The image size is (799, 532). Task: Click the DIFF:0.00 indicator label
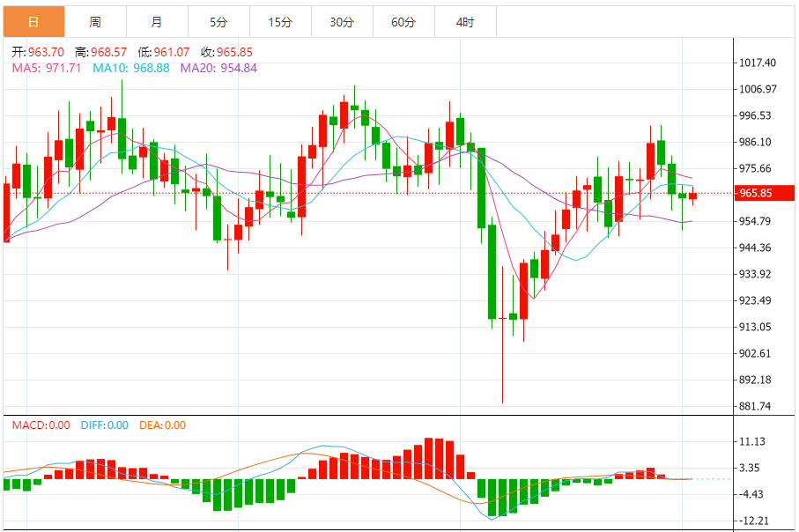click(x=105, y=425)
